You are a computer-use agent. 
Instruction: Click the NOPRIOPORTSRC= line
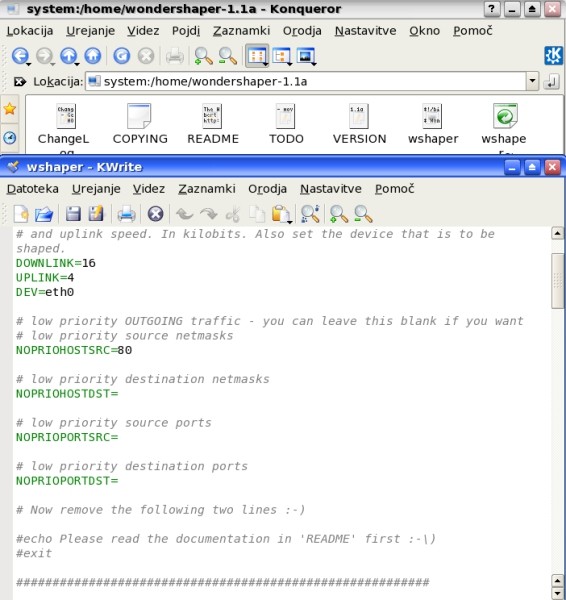(67, 437)
